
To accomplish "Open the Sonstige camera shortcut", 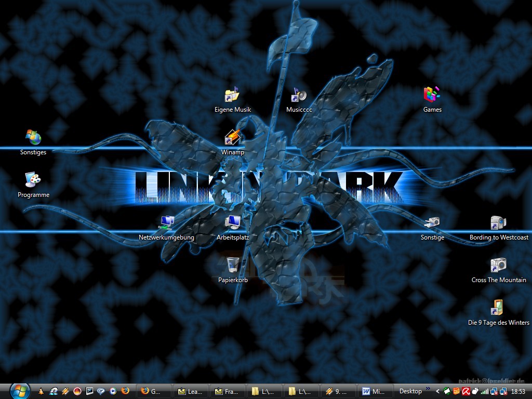I will pos(432,228).
